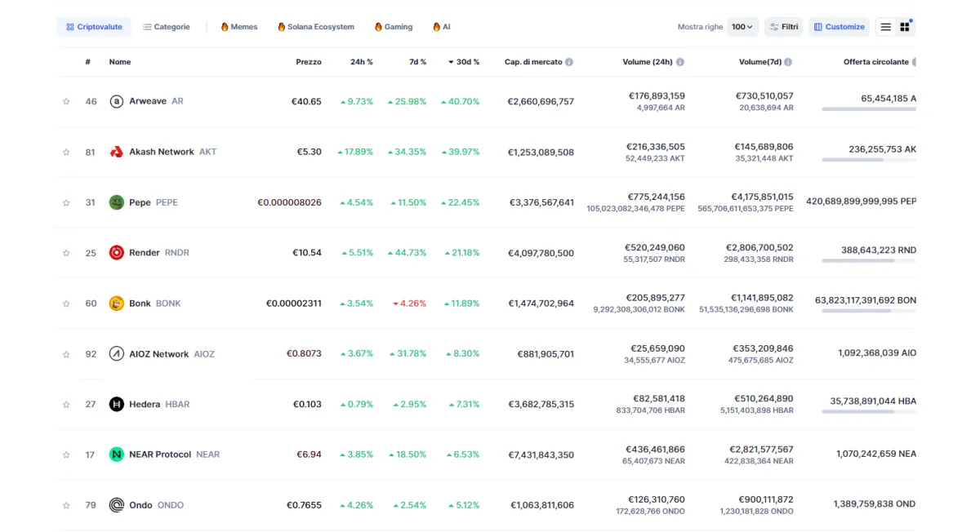Select the Criptovalute tab
This screenshot has width=980, height=532.
[94, 27]
